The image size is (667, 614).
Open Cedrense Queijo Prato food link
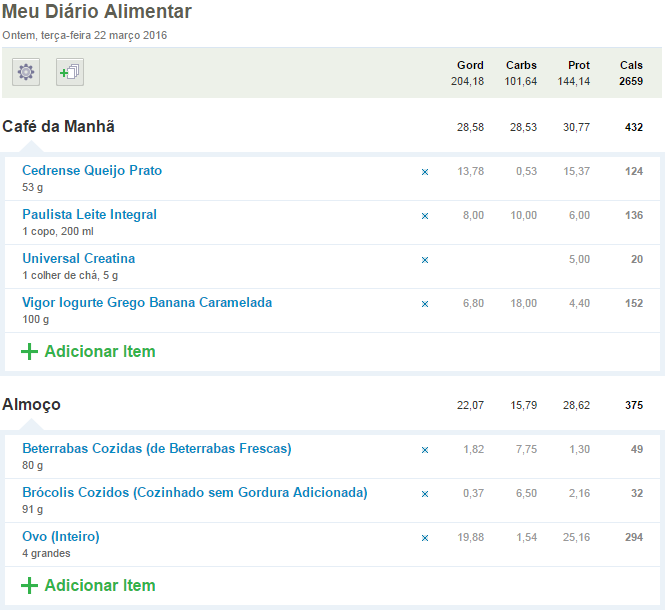click(92, 171)
